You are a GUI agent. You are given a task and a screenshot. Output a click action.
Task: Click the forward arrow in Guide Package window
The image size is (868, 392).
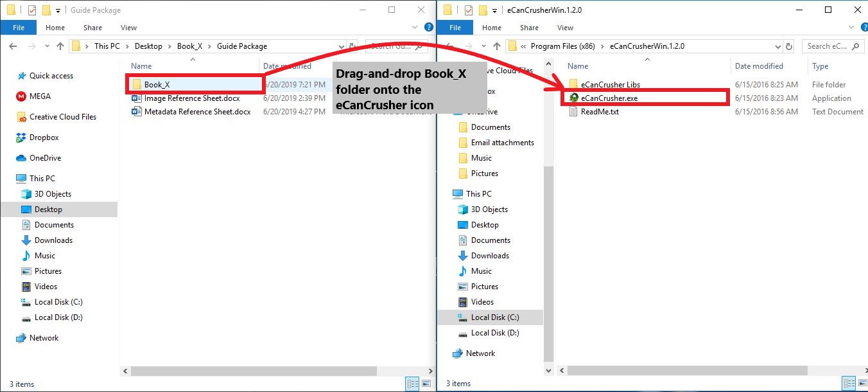click(31, 46)
